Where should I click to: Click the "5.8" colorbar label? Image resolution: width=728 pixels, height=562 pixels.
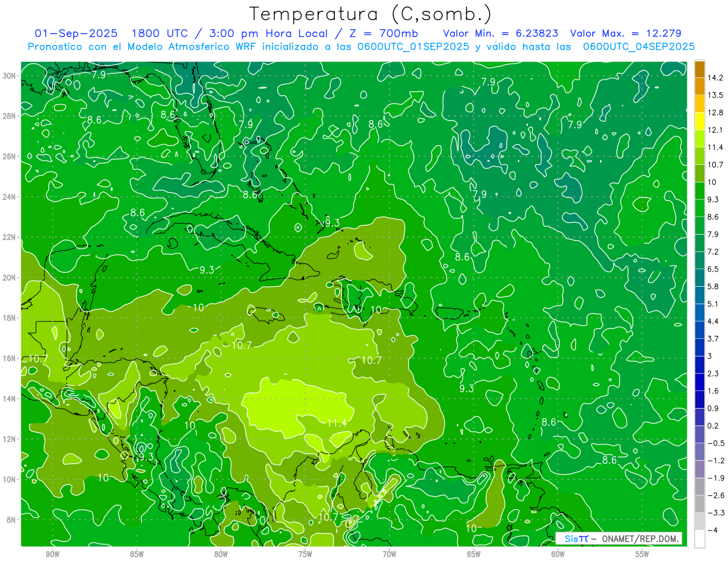coord(713,286)
